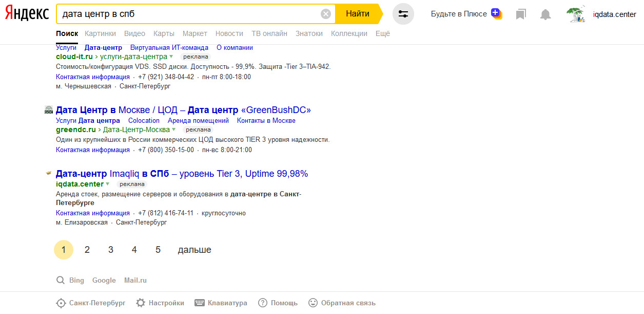Open the iqdata.center account name
This screenshot has height=314, width=644.
[x=614, y=14]
